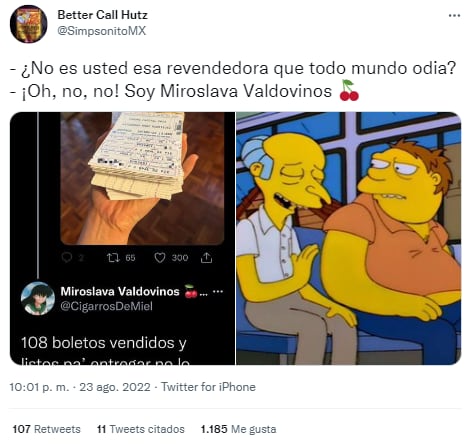The width and height of the screenshot is (475, 445).
Task: Click the cherries emoji in tweet text
Action: pyautogui.click(x=349, y=90)
